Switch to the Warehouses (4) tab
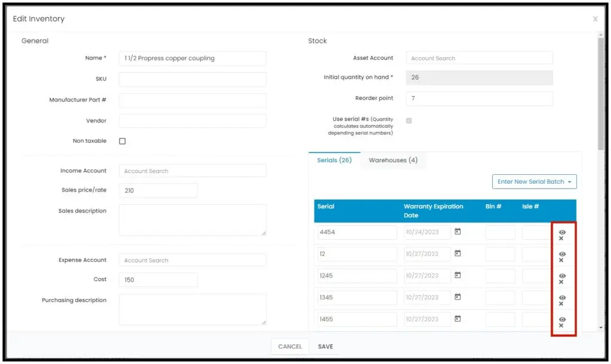This screenshot has width=611, height=364. coord(393,160)
